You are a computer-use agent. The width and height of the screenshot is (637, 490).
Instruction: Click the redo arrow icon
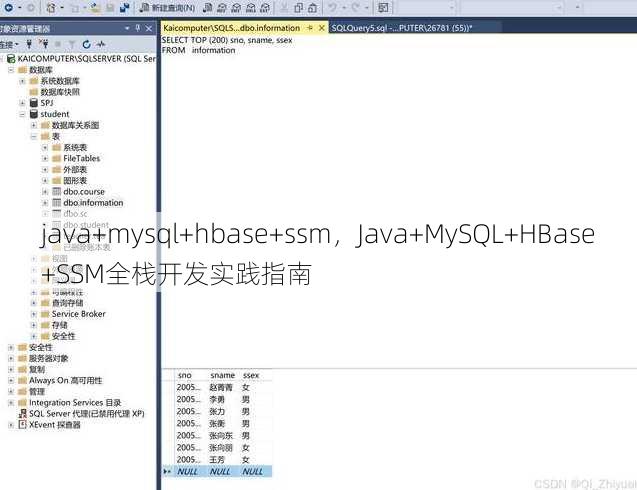(x=355, y=7)
